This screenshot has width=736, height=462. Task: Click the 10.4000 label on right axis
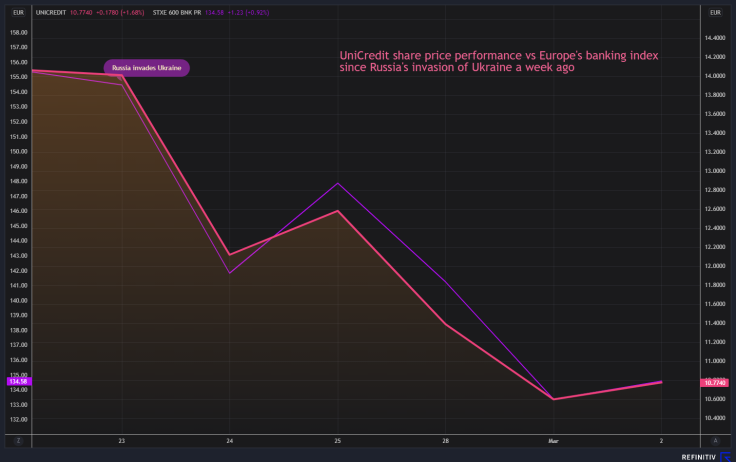click(x=715, y=418)
